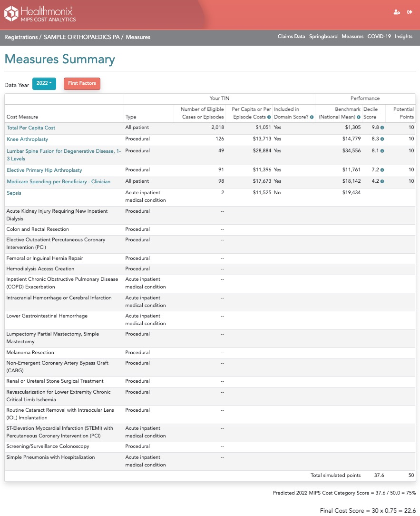Viewport: 420px width, 516px height.
Task: Open the 2022 Data Year dropdown
Action: point(44,83)
